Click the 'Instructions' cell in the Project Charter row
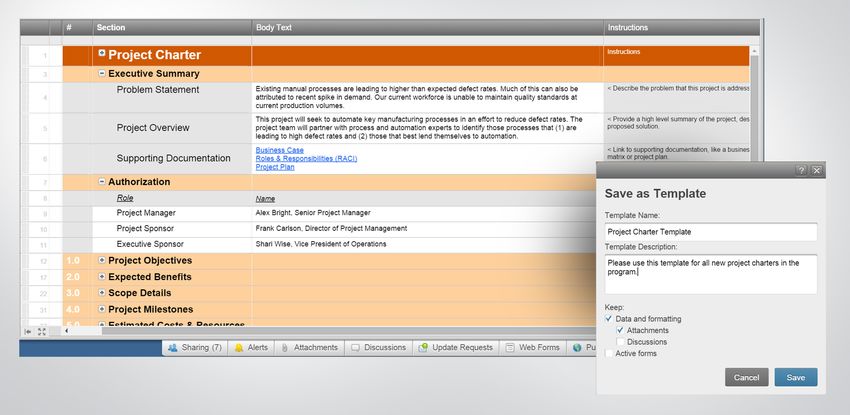This screenshot has width=850, height=415. pyautogui.click(x=677, y=56)
